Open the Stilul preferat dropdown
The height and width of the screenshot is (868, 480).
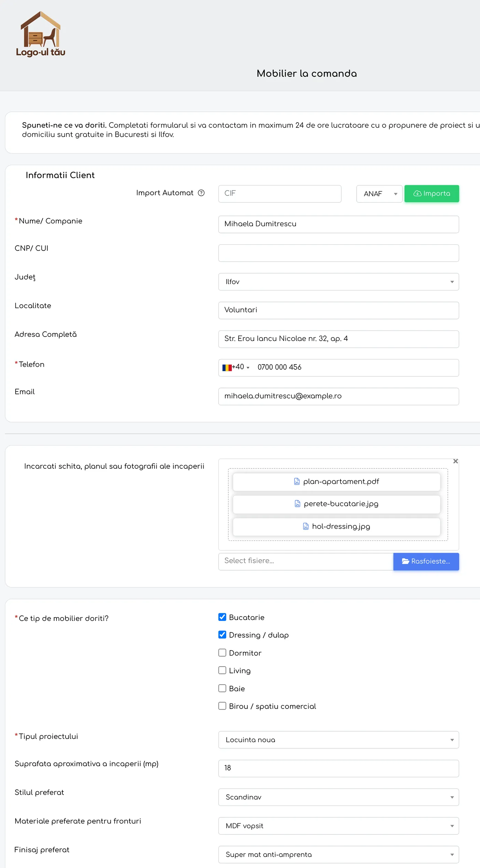pyautogui.click(x=338, y=797)
